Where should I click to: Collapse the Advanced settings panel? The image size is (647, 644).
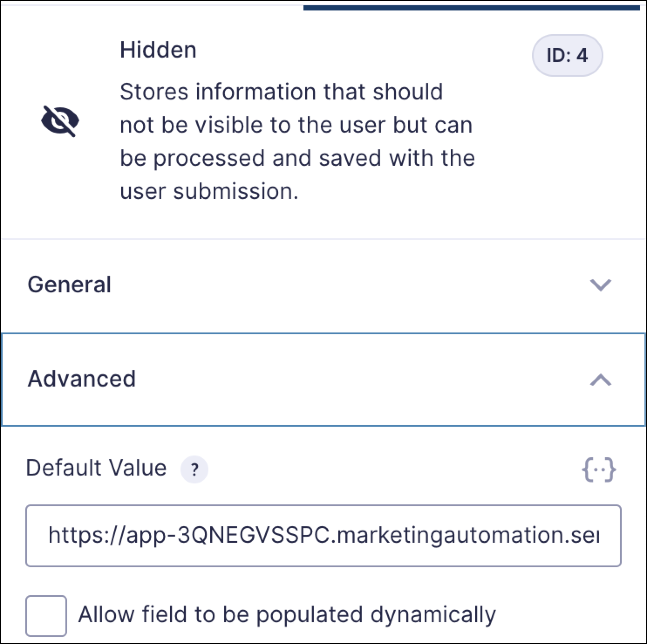[323, 379]
